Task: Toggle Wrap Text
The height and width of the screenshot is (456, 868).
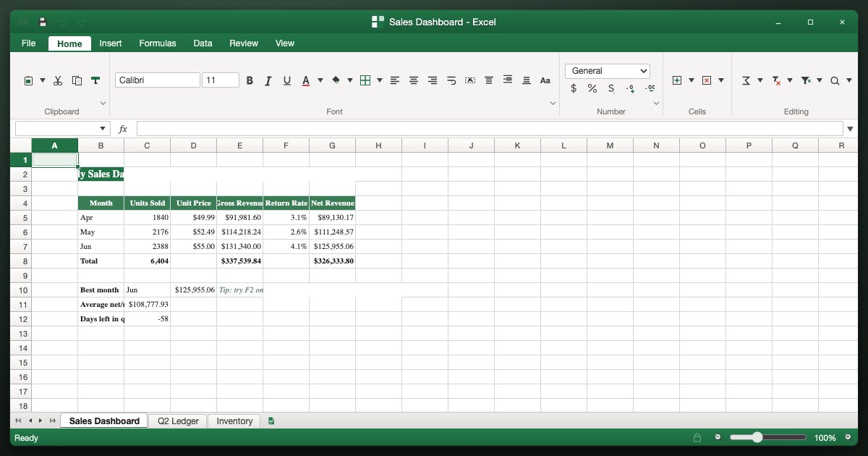Action: pyautogui.click(x=451, y=80)
